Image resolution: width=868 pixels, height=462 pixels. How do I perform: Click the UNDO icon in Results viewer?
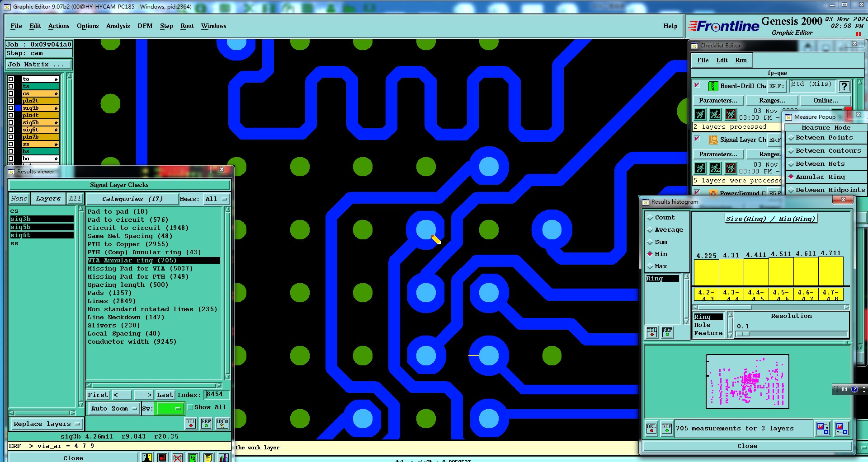[222, 423]
